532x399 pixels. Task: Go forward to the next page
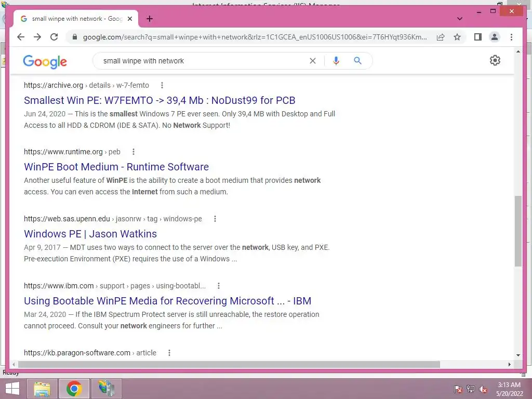(x=37, y=37)
